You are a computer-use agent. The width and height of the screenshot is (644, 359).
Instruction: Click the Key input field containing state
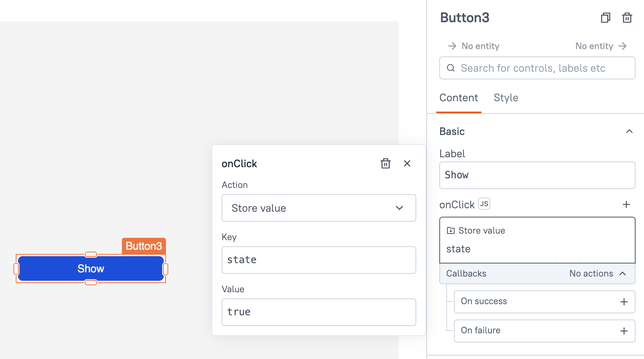pyautogui.click(x=319, y=260)
